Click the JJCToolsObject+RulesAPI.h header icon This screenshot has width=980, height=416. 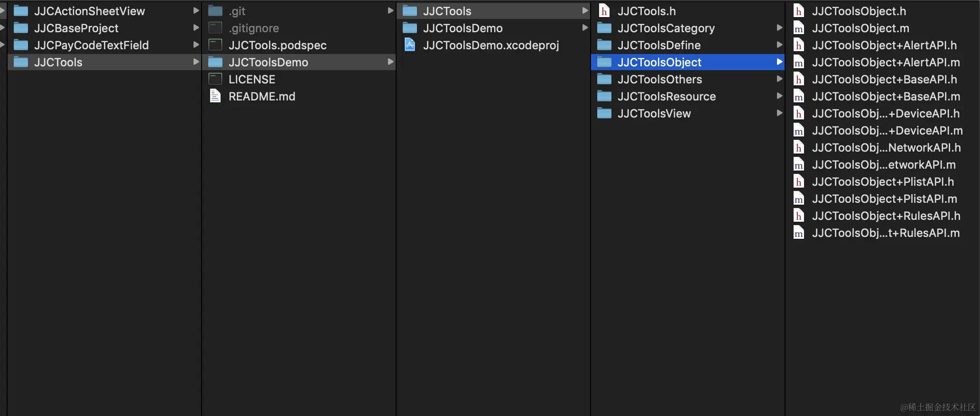(x=799, y=216)
